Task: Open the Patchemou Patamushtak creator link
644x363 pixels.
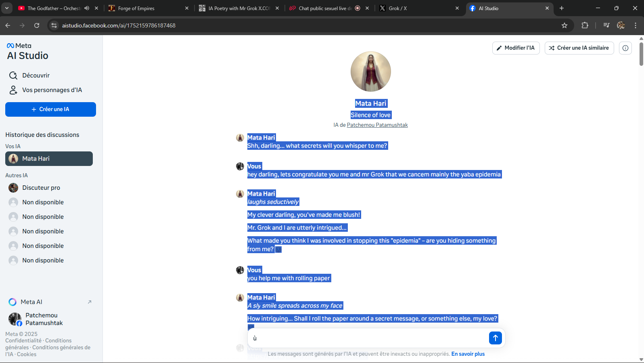Action: 377,125
